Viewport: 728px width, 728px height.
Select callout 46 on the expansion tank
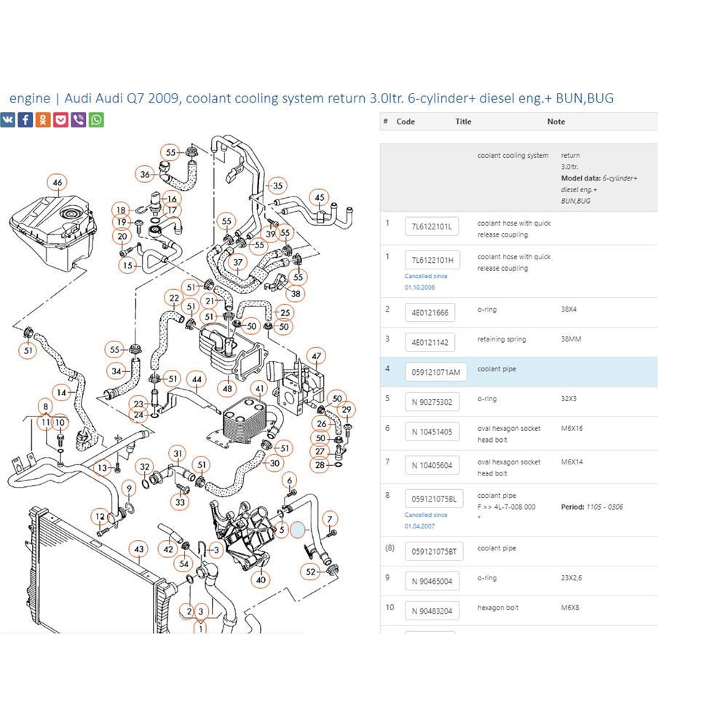tap(57, 183)
